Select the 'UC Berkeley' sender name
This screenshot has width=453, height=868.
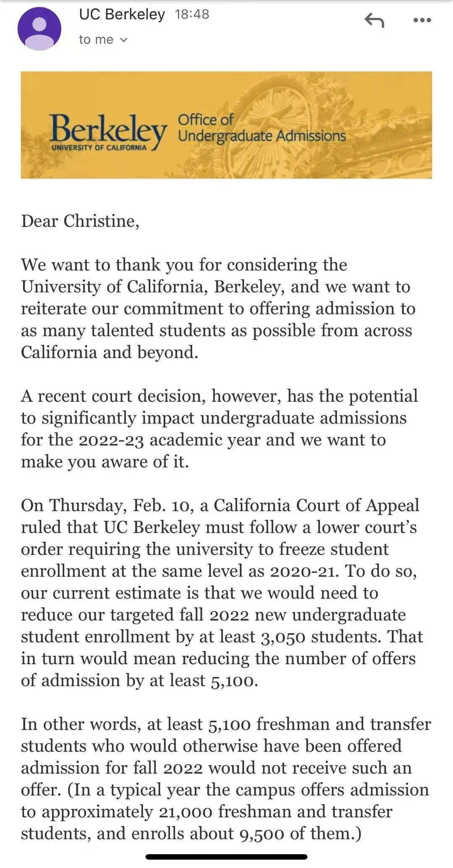(x=122, y=14)
